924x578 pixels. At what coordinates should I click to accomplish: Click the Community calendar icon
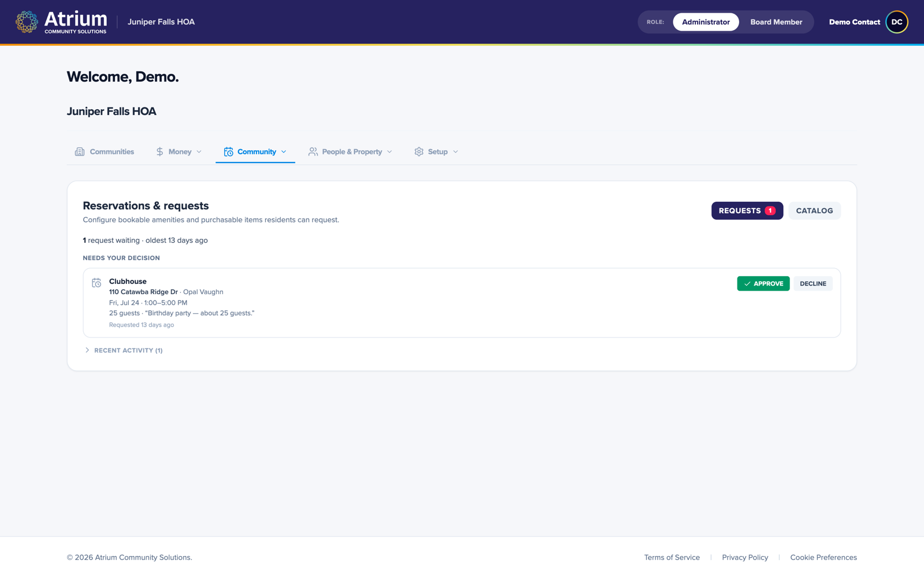click(229, 151)
